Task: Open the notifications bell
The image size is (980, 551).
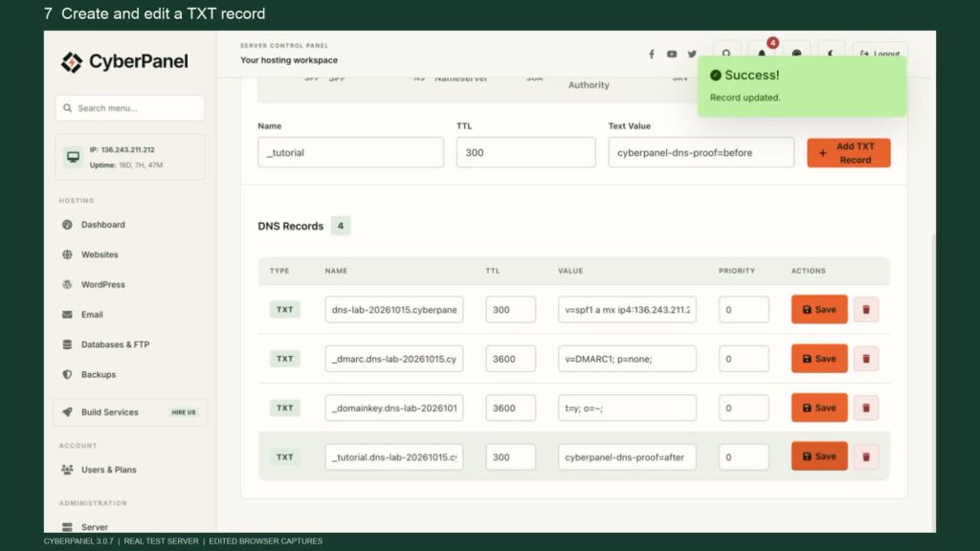Action: click(762, 53)
